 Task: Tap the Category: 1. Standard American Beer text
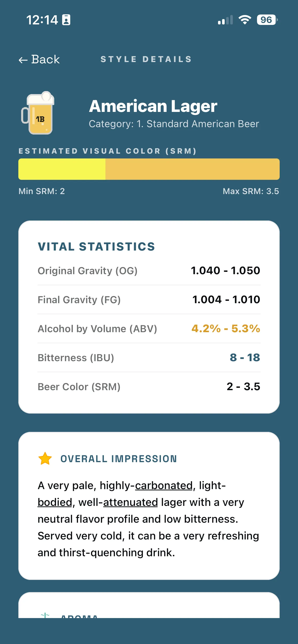(x=174, y=124)
